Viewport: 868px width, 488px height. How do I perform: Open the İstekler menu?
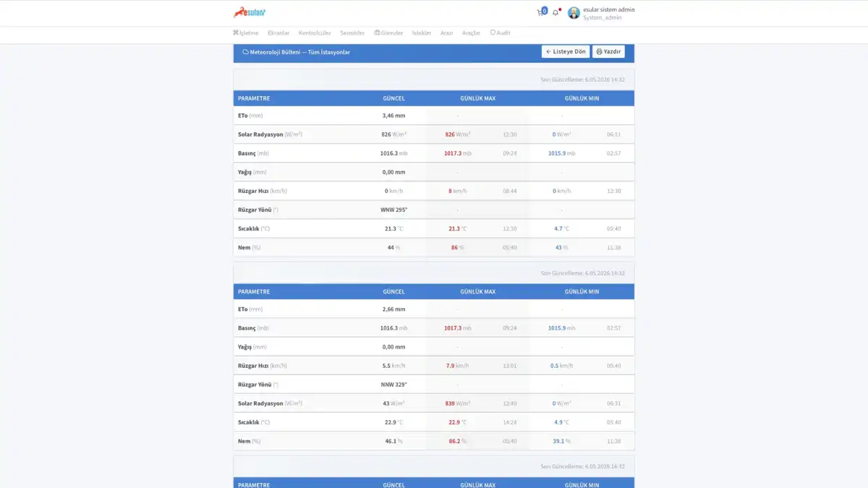(x=422, y=33)
